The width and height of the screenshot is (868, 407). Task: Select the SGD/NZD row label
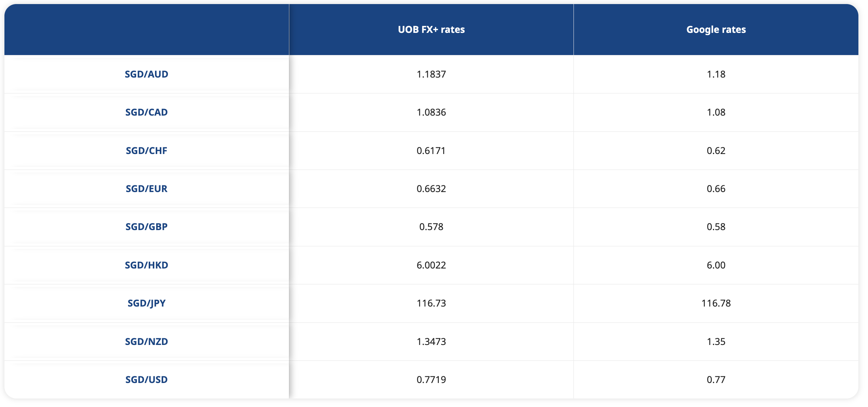coord(147,342)
